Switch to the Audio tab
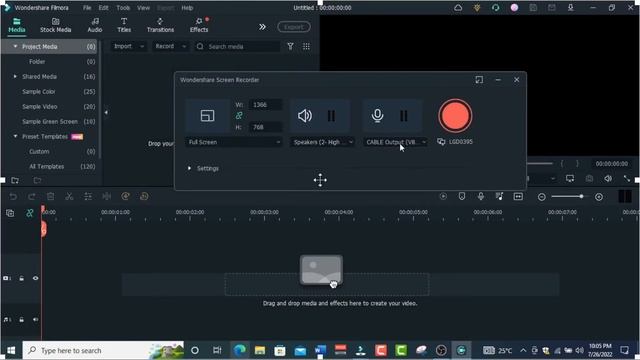This screenshot has height=360, width=640. coord(95,25)
